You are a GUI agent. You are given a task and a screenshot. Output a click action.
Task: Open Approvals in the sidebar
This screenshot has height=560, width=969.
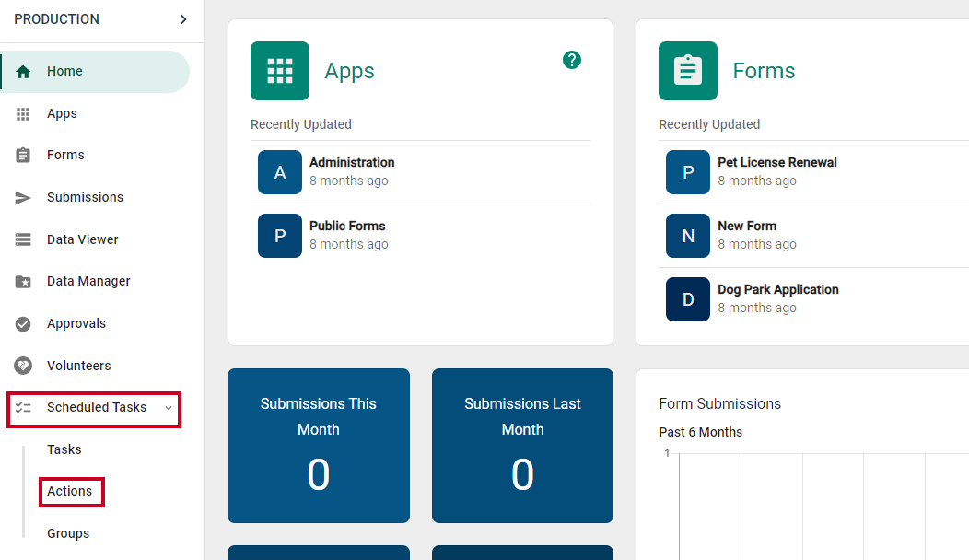76,323
